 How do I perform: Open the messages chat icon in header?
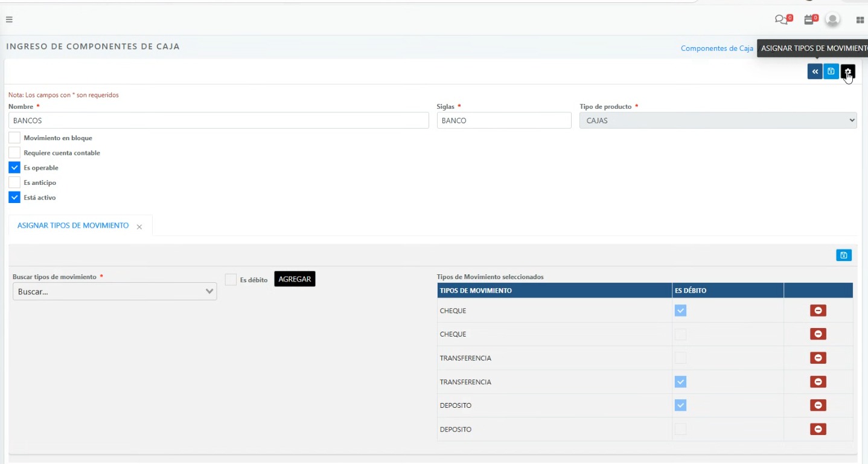click(x=780, y=19)
